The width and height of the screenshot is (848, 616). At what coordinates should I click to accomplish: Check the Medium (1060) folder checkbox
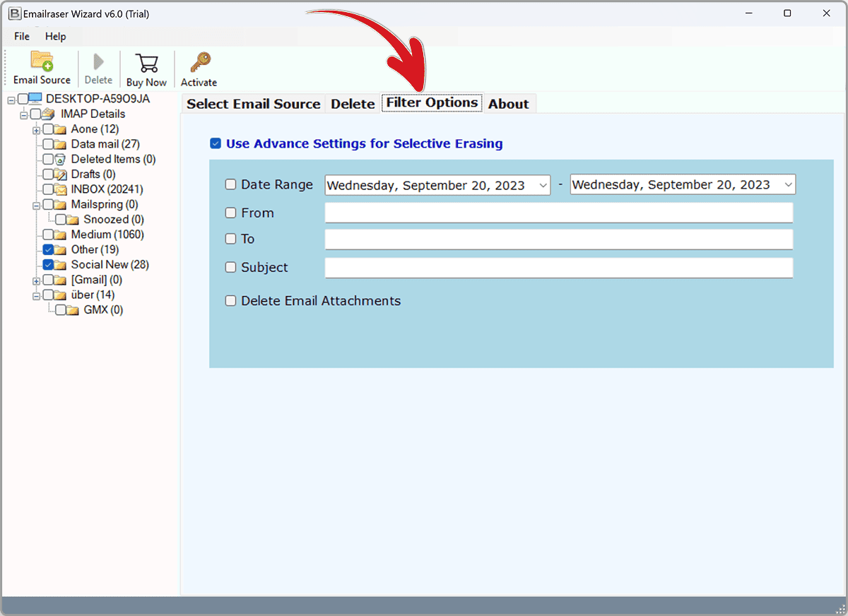pos(48,235)
